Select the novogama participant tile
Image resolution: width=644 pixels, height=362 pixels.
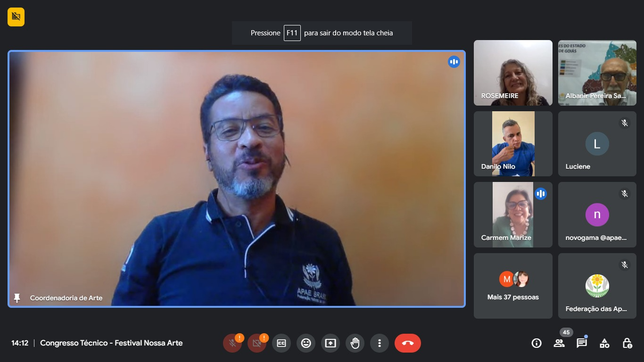597,215
